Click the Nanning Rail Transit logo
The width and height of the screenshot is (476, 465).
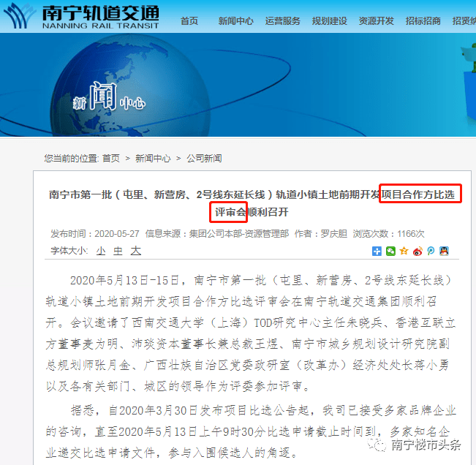click(x=81, y=17)
